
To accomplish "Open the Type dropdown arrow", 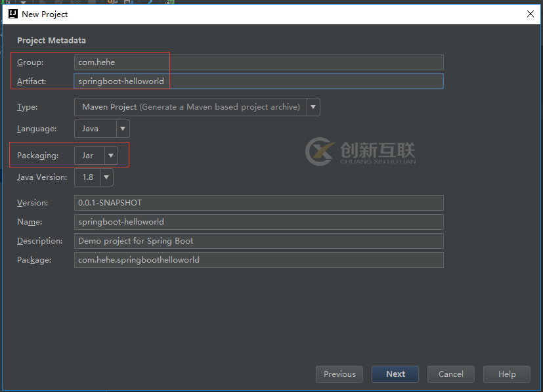I will [x=313, y=107].
